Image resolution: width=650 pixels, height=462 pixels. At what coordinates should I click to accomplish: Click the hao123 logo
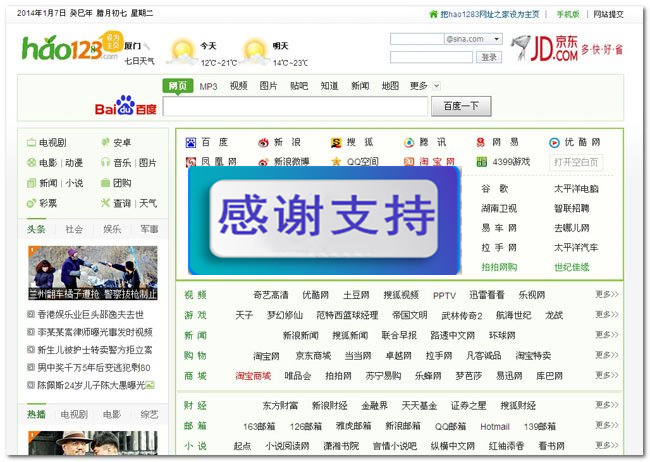[x=70, y=48]
